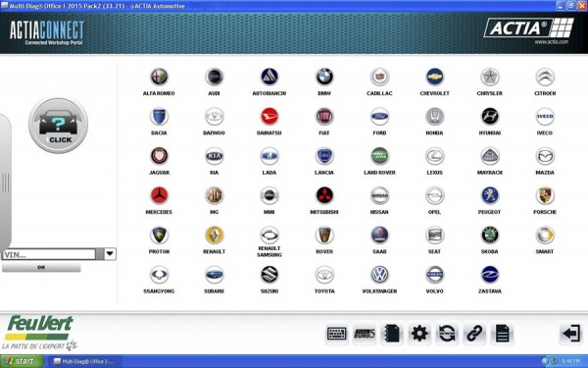Open the Autobianchi brand

[269, 77]
